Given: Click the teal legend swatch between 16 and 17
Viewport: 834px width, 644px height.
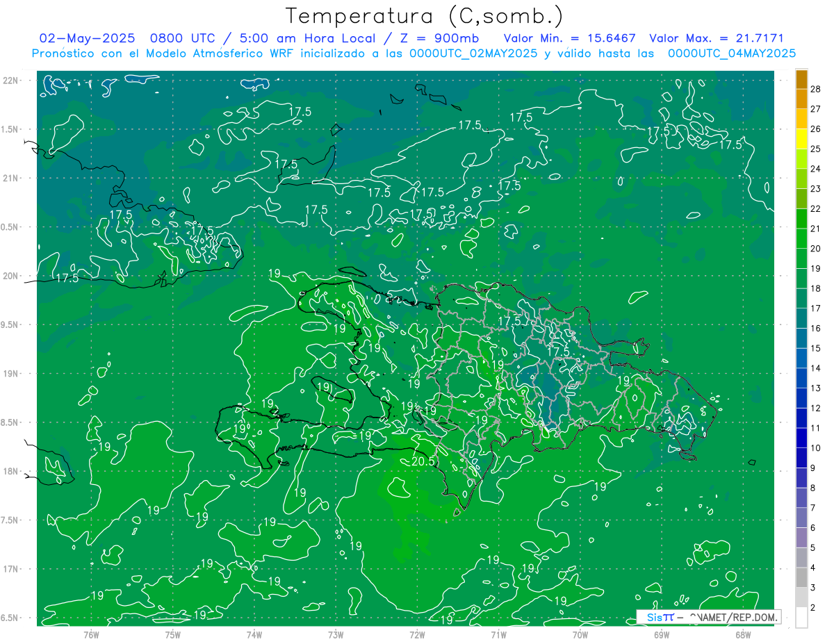Looking at the screenshot, I should click(801, 319).
